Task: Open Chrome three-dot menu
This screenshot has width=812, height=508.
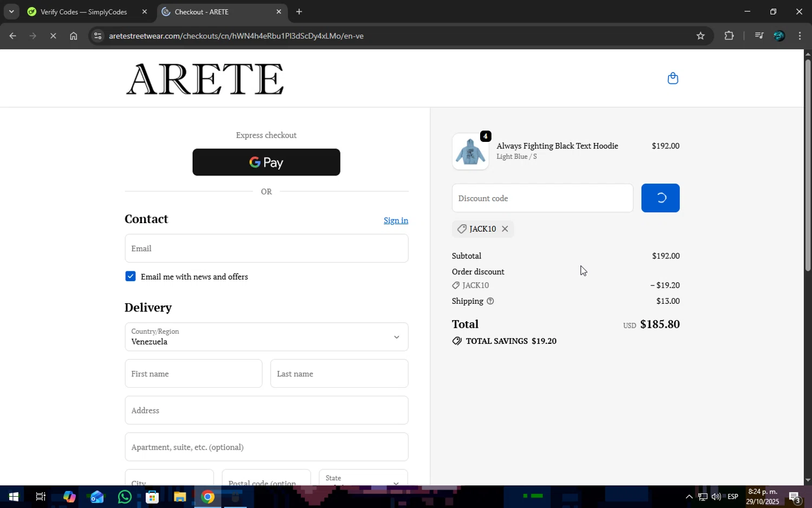Action: [800, 36]
